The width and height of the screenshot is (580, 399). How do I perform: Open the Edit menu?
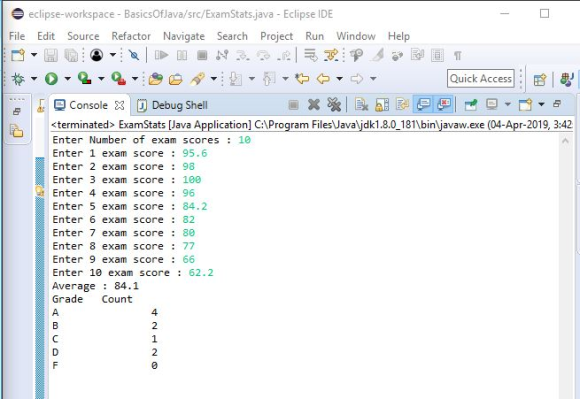46,36
